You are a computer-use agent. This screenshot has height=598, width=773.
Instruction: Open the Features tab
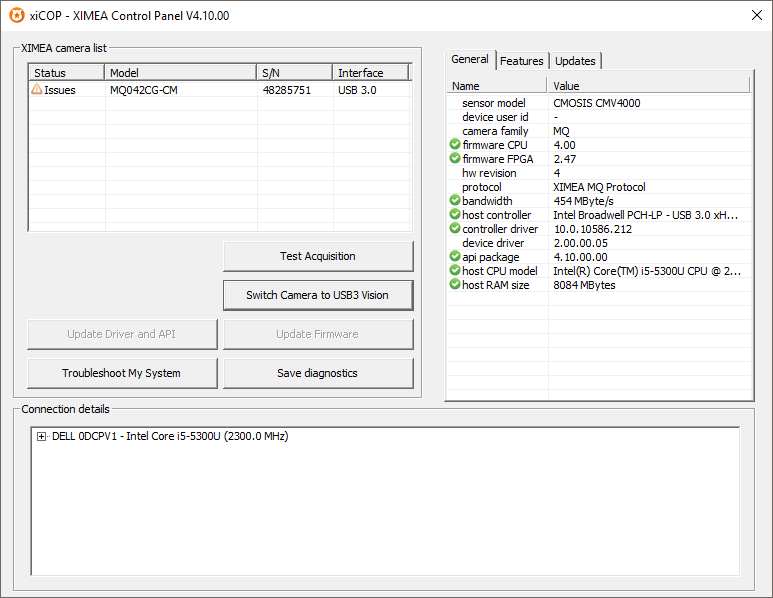(522, 61)
